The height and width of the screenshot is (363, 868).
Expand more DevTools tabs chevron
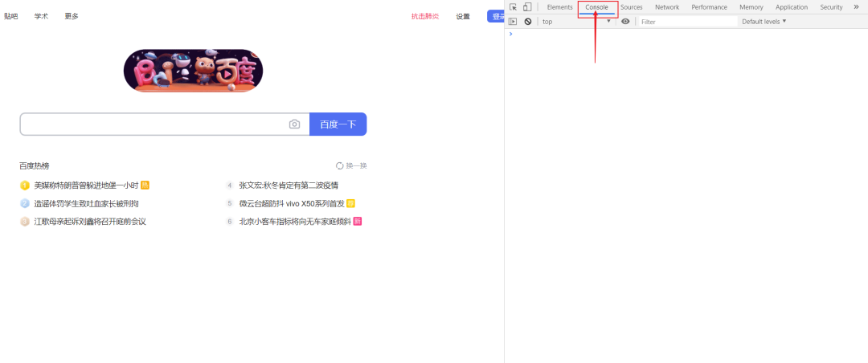(x=857, y=7)
